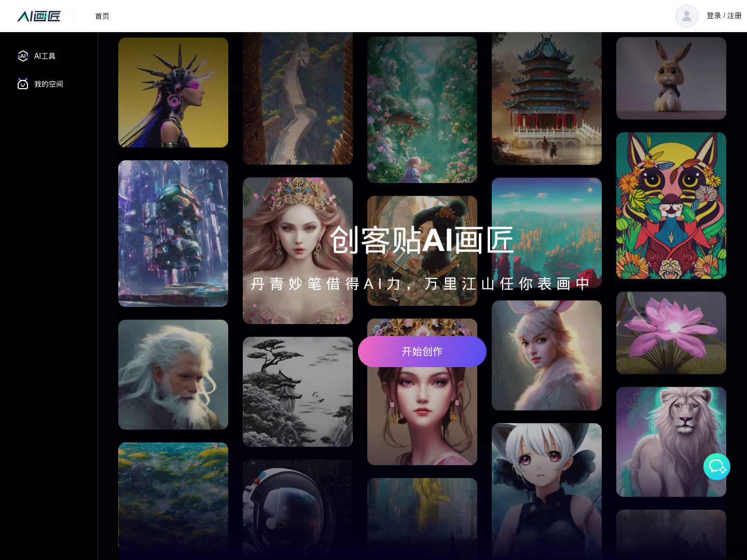Select the black ink pine pagoda thumbnail
This screenshot has height=560, width=747.
(x=298, y=392)
